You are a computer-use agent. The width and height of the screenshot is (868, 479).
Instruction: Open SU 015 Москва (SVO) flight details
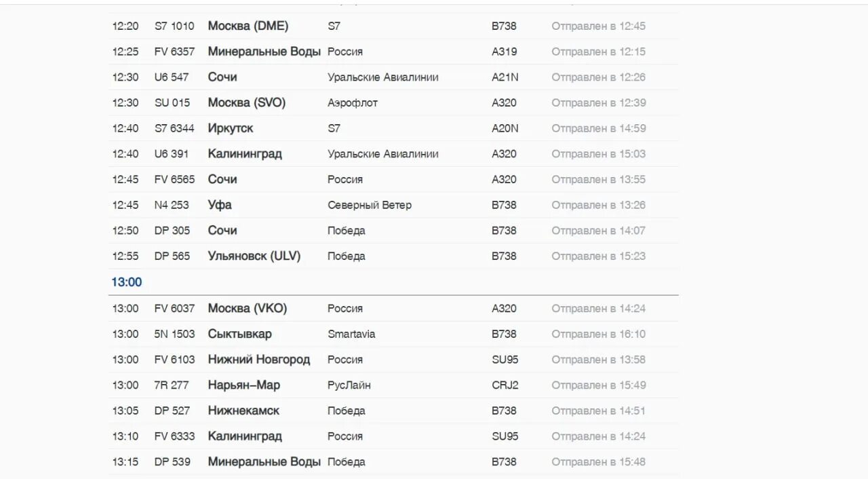click(x=393, y=103)
